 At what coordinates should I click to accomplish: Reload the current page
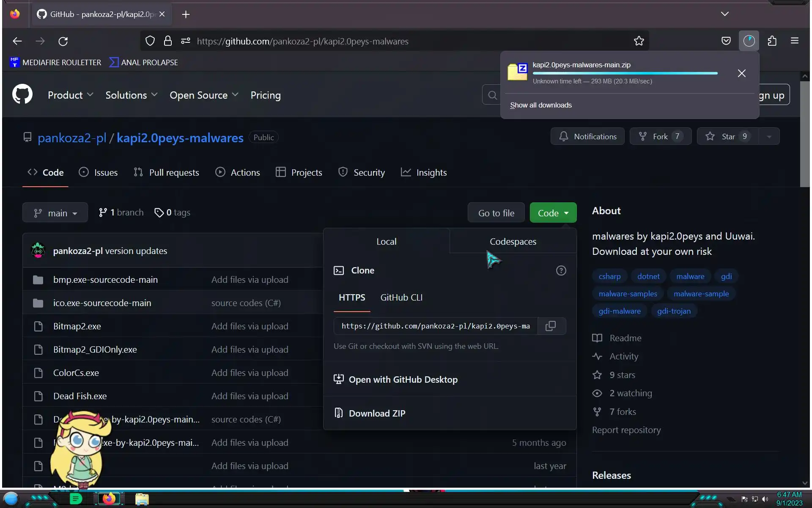point(63,41)
